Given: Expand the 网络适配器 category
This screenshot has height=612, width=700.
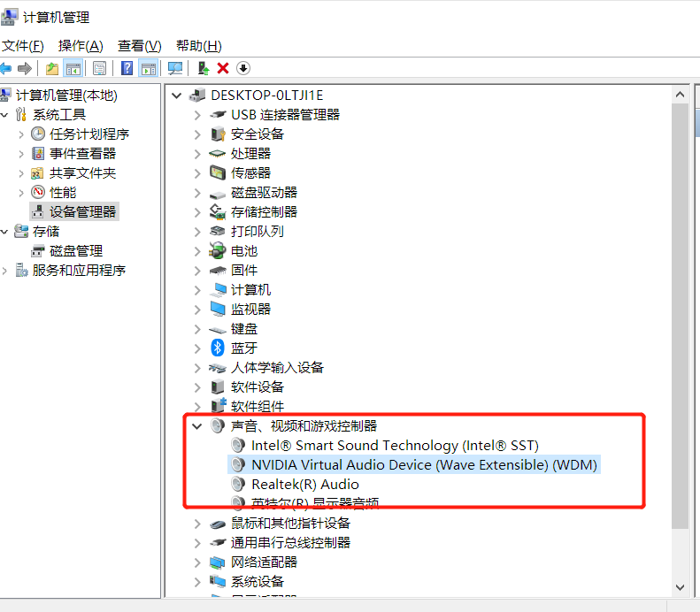Looking at the screenshot, I should coord(197,562).
